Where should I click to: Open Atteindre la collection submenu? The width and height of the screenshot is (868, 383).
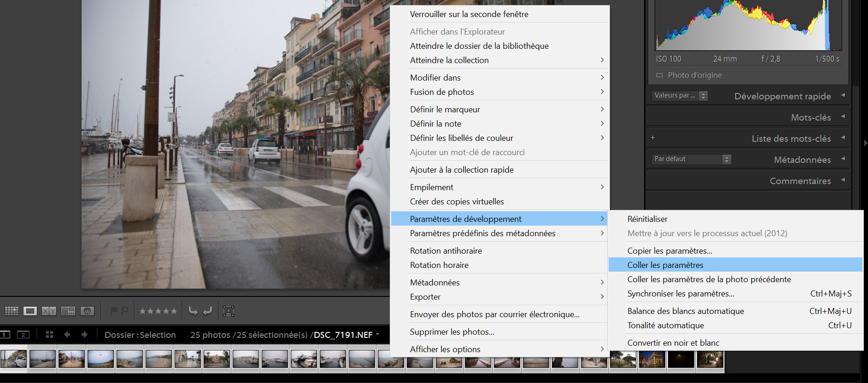tap(500, 60)
